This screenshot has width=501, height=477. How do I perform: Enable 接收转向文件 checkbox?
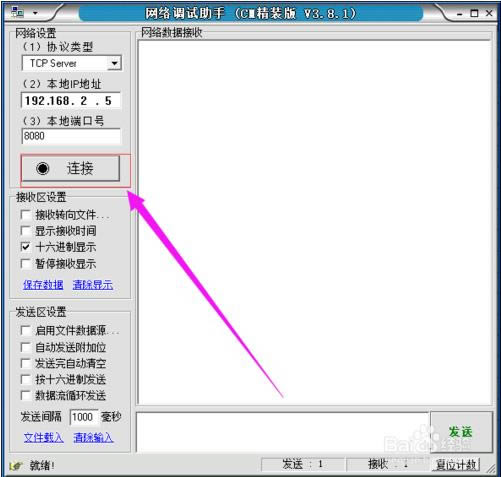[x=26, y=215]
